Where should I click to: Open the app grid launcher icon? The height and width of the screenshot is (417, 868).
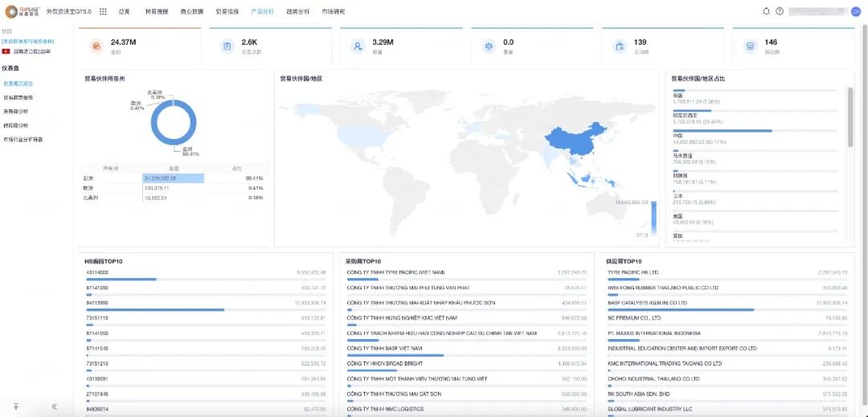click(x=103, y=11)
